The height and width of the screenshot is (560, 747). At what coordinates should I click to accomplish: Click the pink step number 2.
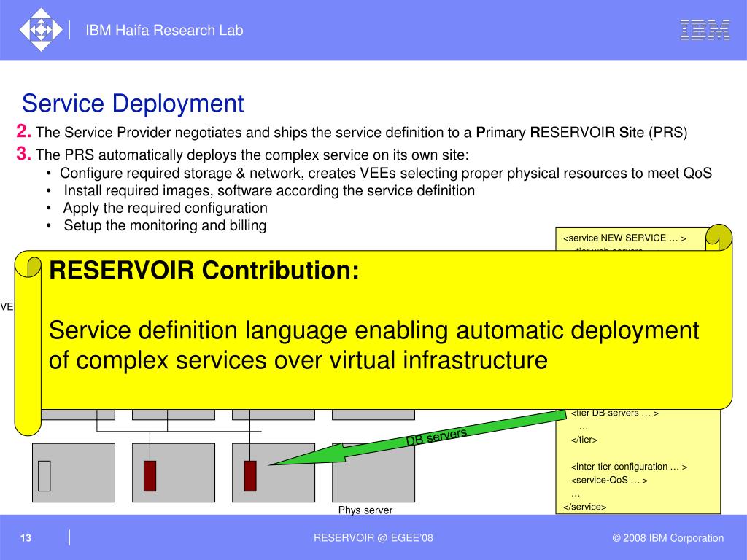click(x=23, y=131)
